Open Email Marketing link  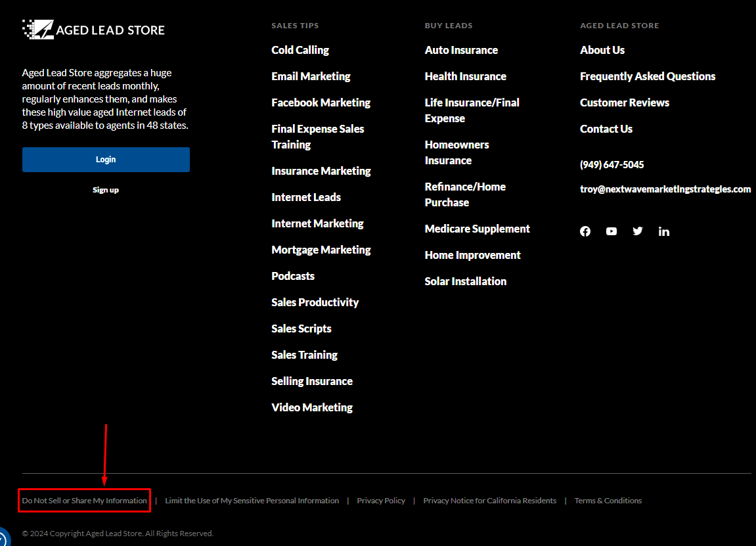pyautogui.click(x=311, y=76)
